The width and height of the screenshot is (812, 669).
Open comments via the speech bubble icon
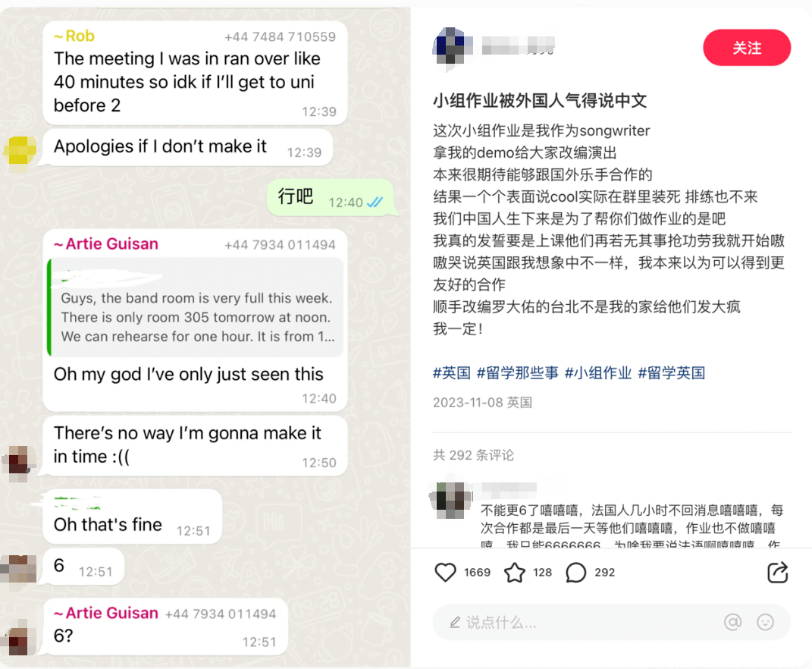pyautogui.click(x=576, y=573)
